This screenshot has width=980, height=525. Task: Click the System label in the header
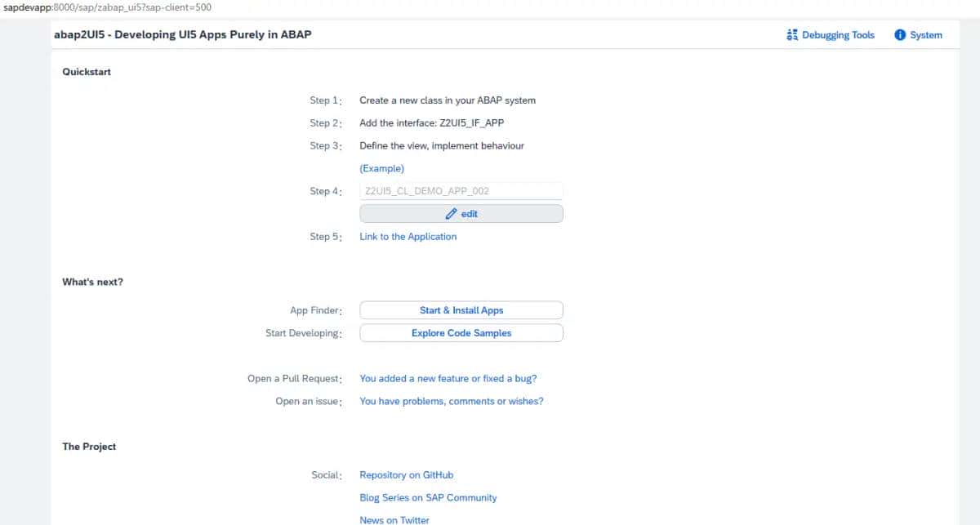click(927, 34)
